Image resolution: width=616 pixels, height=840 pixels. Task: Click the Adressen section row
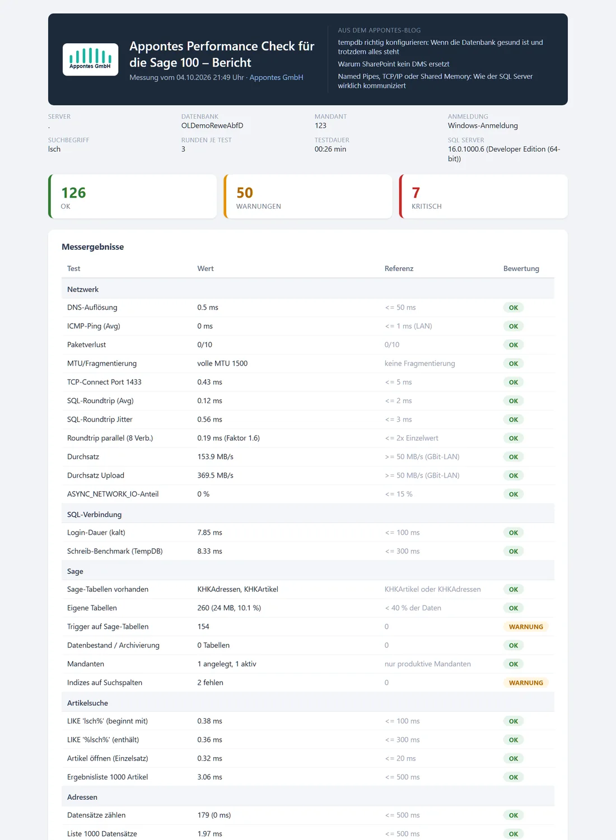(x=308, y=797)
